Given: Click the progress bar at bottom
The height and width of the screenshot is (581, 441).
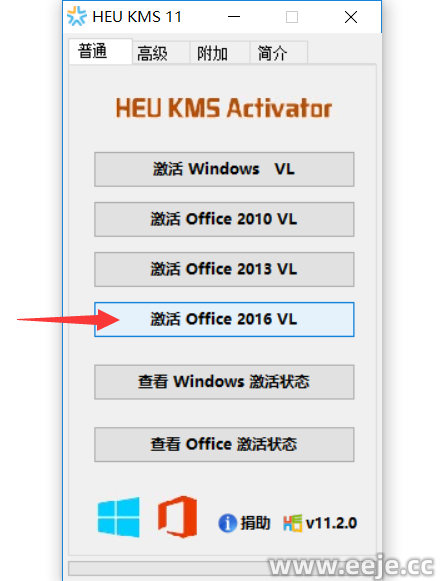Looking at the screenshot, I should 222,568.
